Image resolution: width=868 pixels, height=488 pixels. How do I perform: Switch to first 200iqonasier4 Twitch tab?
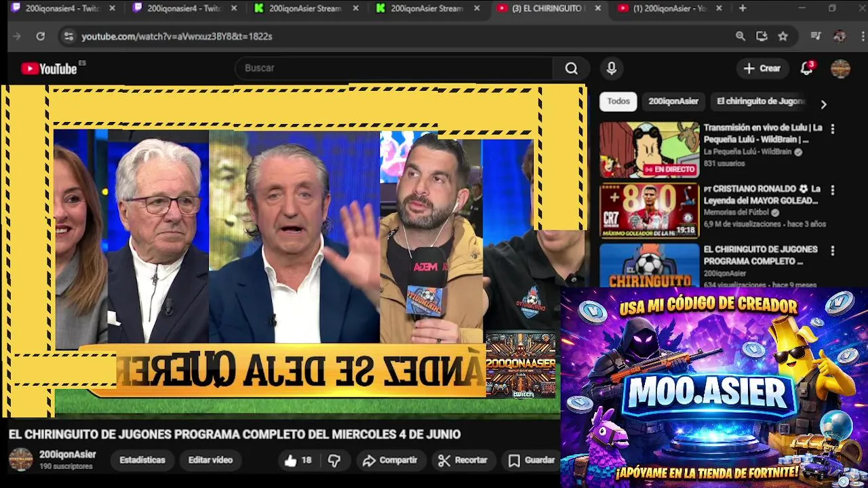(x=62, y=8)
